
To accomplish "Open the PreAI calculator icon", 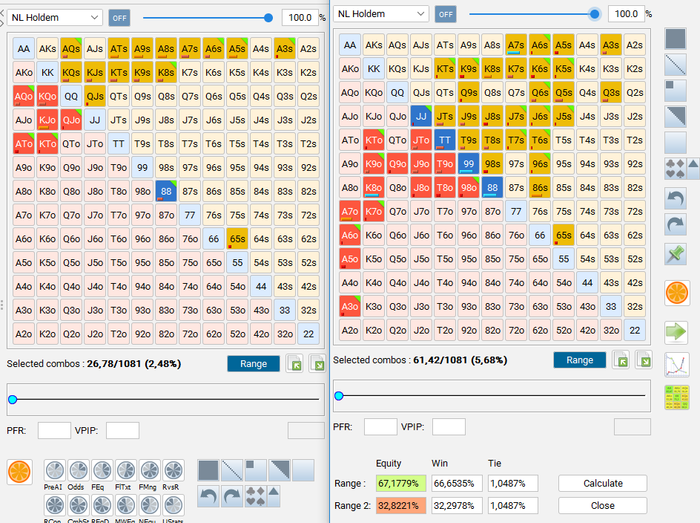I will pyautogui.click(x=55, y=470).
